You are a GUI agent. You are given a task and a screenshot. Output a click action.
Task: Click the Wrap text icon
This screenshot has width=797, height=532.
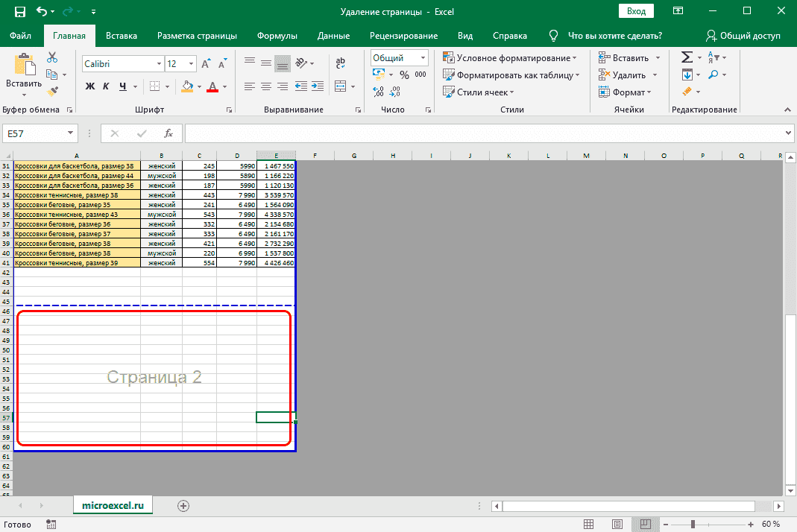click(341, 63)
